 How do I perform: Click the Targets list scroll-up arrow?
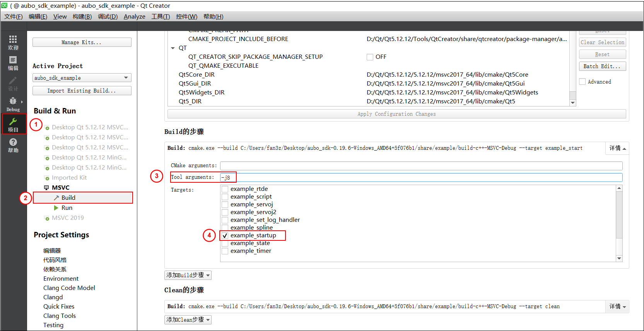619,188
